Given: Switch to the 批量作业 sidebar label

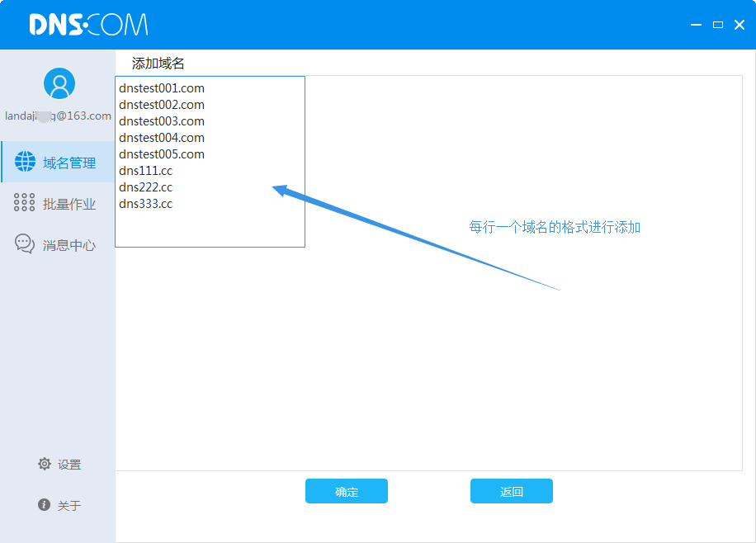Looking at the screenshot, I should click(x=69, y=204).
